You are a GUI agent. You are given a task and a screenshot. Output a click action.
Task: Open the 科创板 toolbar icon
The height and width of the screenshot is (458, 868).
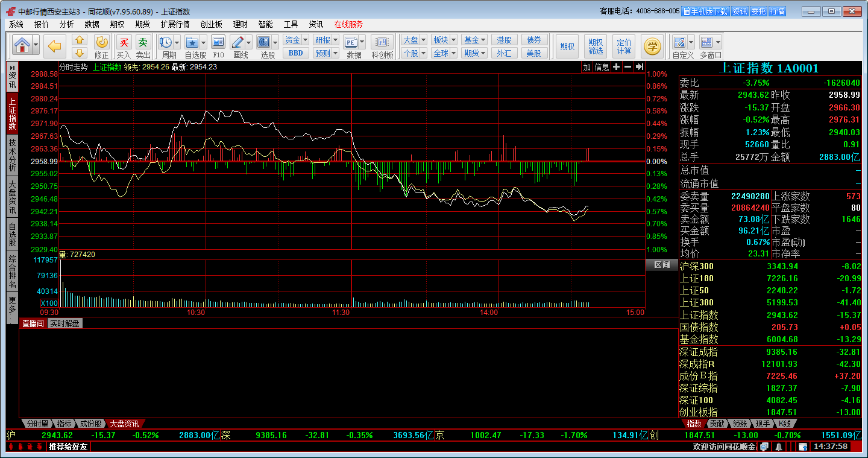pyautogui.click(x=382, y=43)
